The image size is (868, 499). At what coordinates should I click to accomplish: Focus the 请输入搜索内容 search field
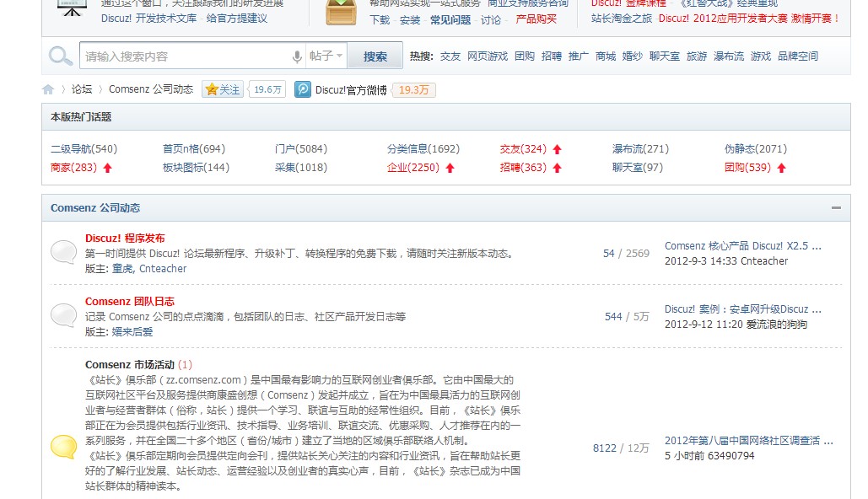coord(186,56)
